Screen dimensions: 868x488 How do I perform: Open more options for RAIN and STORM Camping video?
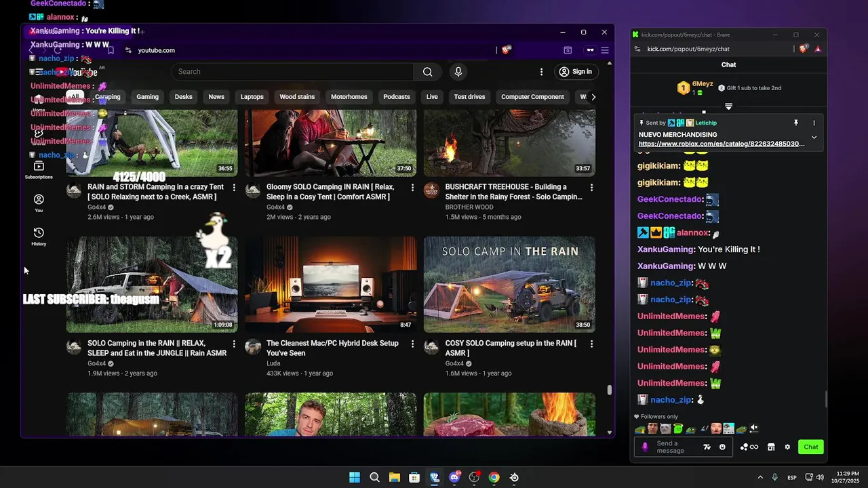[x=234, y=187]
